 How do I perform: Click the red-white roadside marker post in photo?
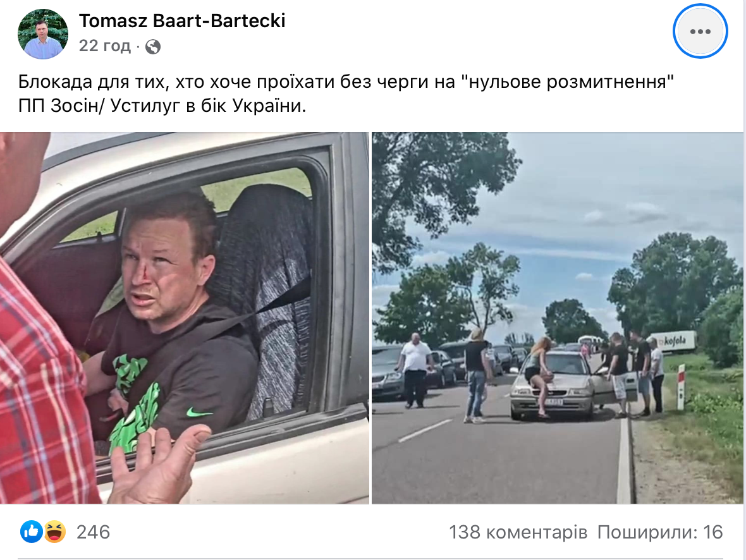[681, 387]
